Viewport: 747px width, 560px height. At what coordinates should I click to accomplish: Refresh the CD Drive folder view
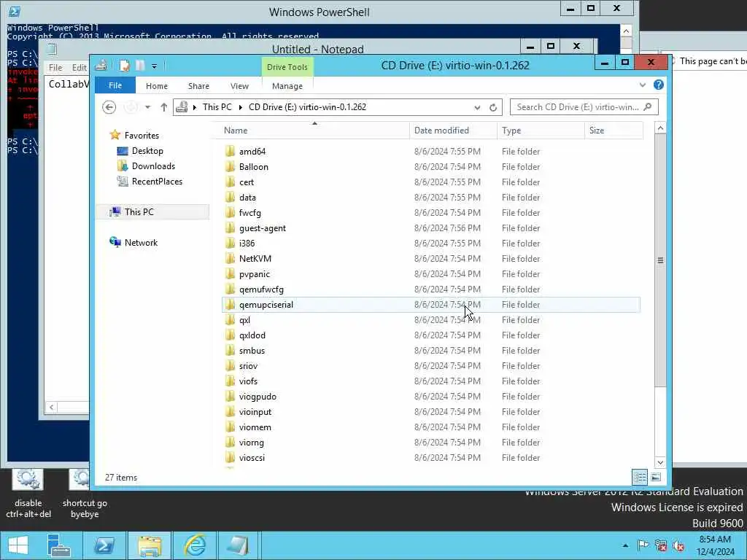[x=493, y=108]
